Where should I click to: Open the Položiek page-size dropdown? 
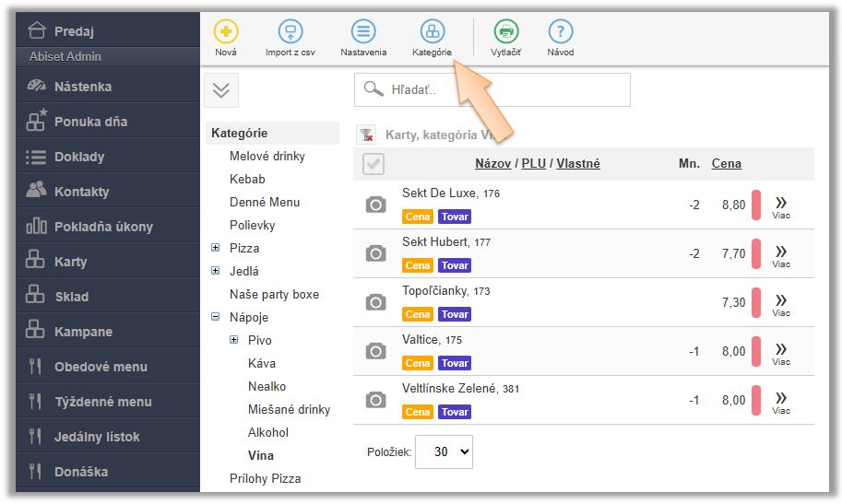coord(444,451)
